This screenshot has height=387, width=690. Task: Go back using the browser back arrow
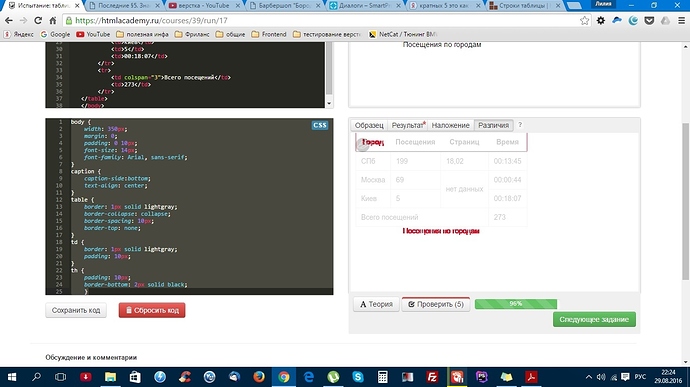point(8,21)
